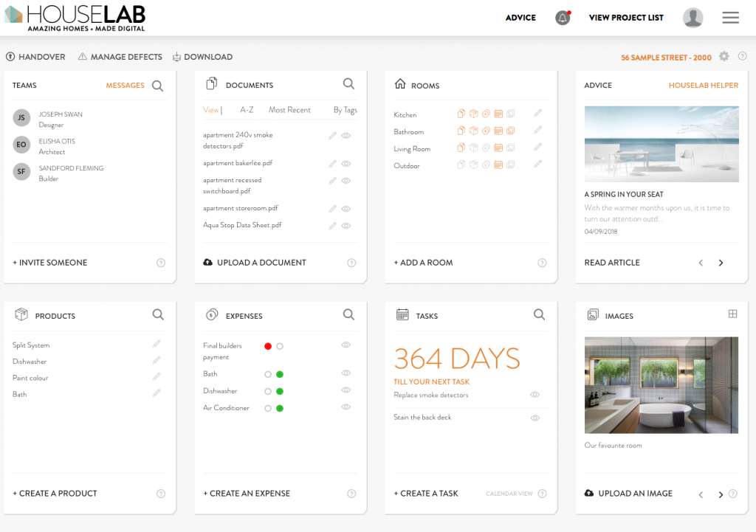Screen dimensions: 756x532
Task: Click Upload an Image
Action: coord(628,494)
